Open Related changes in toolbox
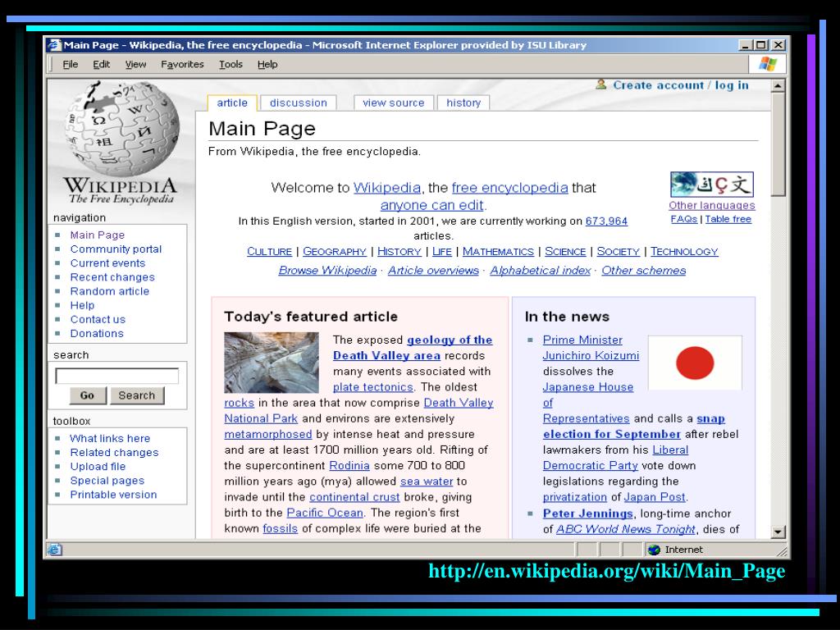The height and width of the screenshot is (630, 840). coord(115,452)
